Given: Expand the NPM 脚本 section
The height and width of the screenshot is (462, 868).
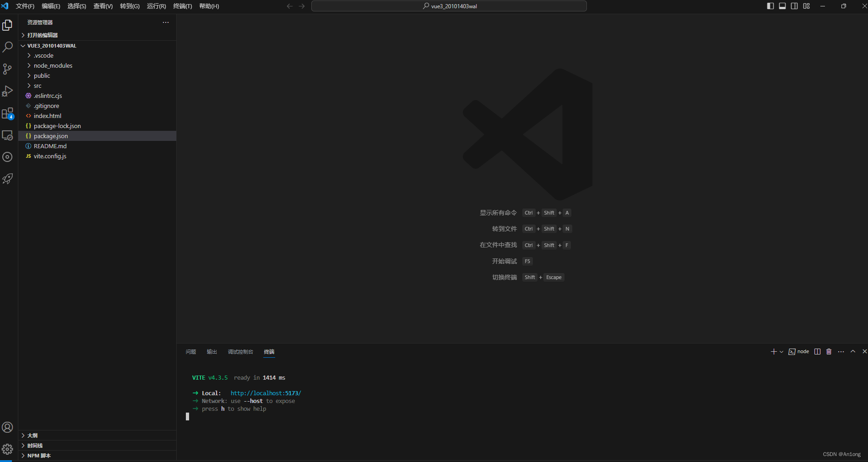Looking at the screenshot, I should (x=39, y=456).
